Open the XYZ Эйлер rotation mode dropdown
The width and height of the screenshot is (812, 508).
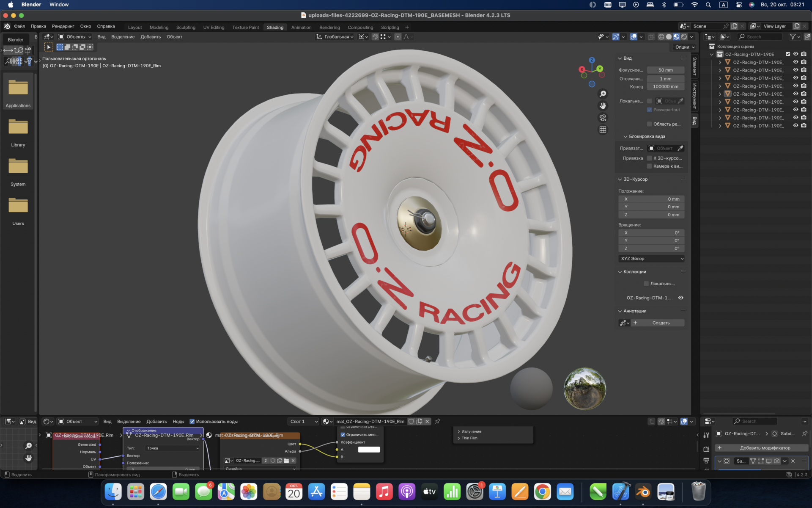coord(651,258)
